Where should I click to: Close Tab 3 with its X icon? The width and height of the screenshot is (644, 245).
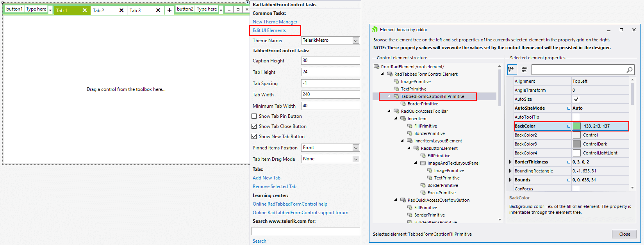tap(158, 11)
